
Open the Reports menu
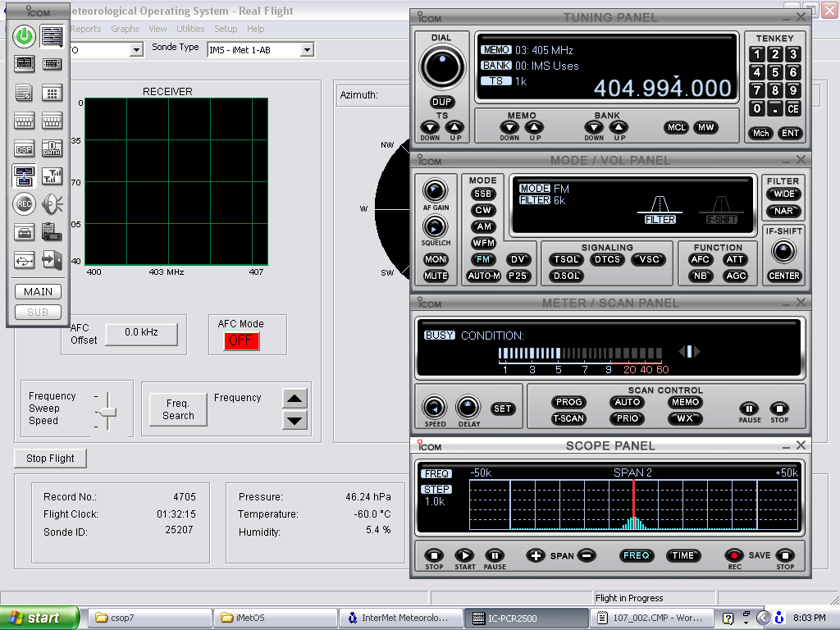(x=85, y=29)
